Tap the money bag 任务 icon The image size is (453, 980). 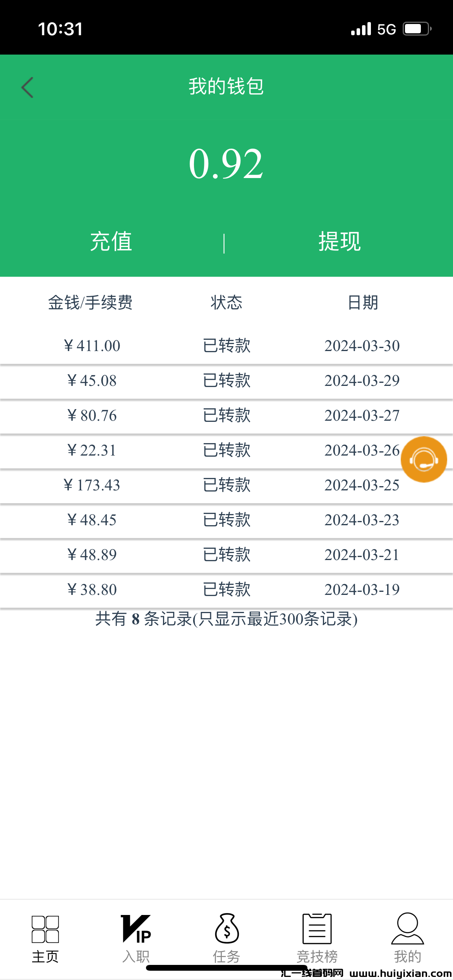point(227,929)
